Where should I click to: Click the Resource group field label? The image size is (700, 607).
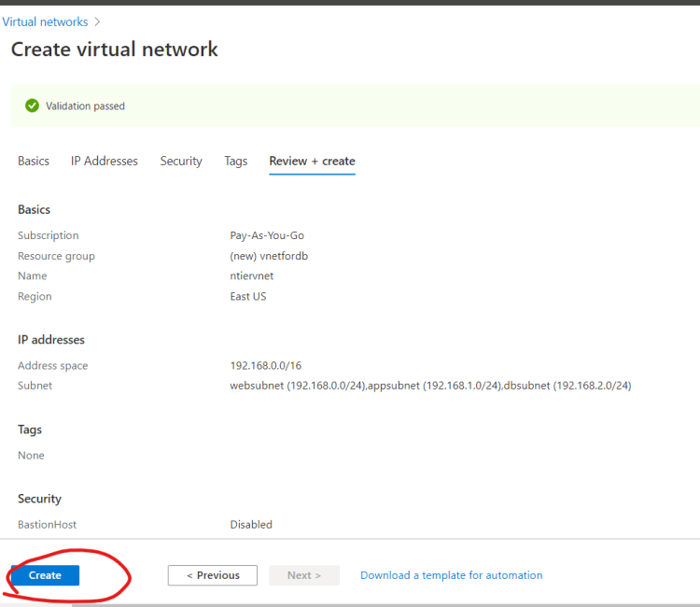click(56, 256)
